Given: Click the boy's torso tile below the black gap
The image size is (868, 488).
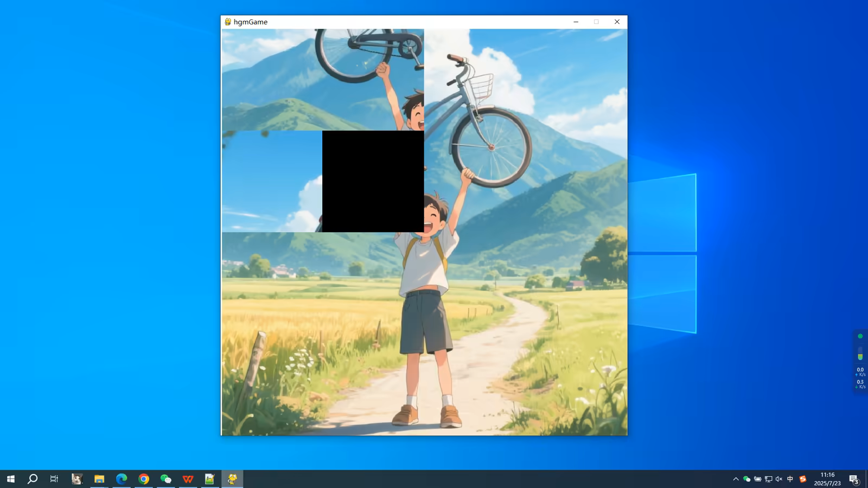Looking at the screenshot, I should coord(373,282).
